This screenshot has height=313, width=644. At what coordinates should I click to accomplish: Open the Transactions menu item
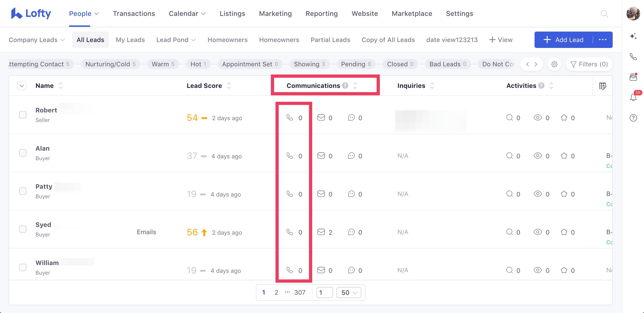click(x=134, y=13)
